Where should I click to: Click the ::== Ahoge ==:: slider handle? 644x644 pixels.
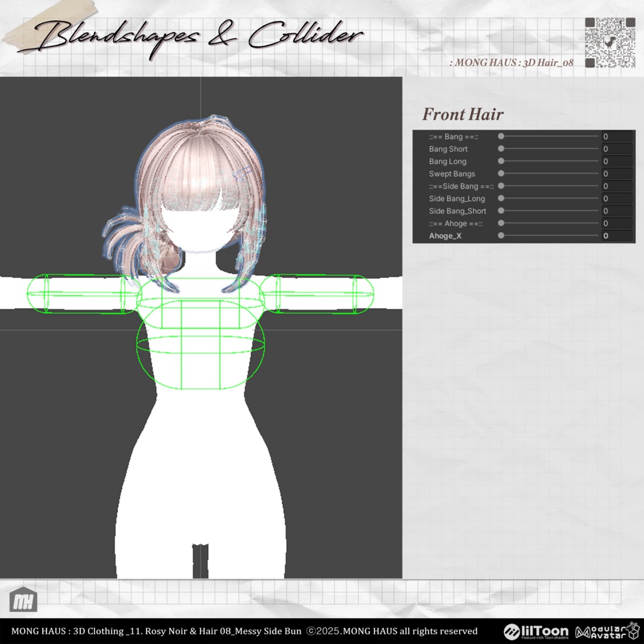[x=501, y=223]
